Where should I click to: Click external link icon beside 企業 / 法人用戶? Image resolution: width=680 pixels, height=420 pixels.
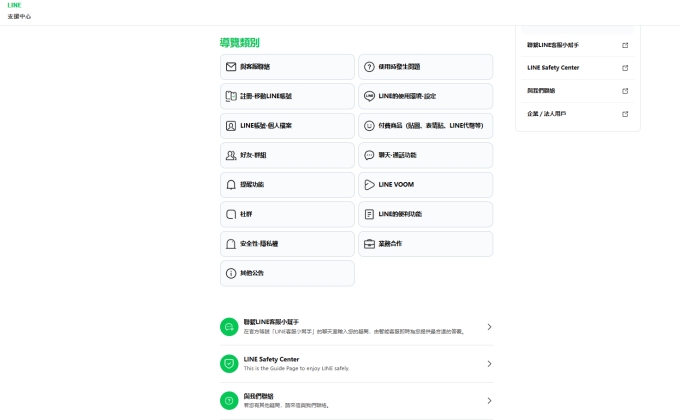(625, 114)
